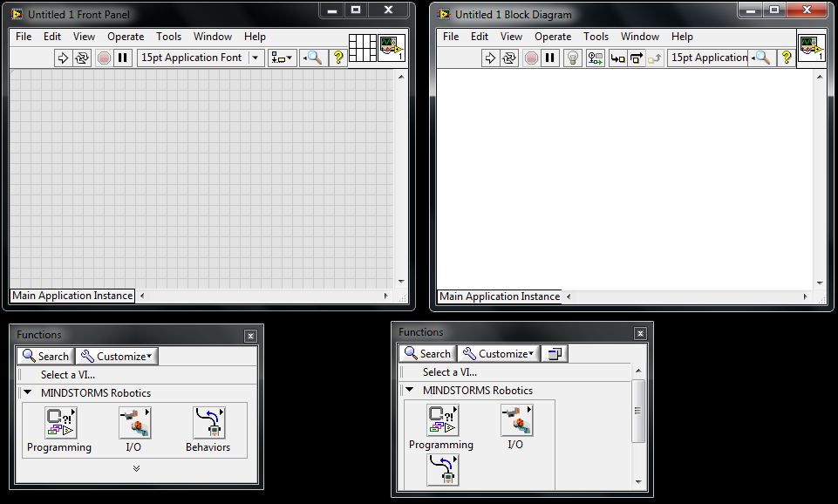Screen dimensions: 838x504
Task: Click Abort Execution in Block Diagram toolbar
Action: coord(531,58)
